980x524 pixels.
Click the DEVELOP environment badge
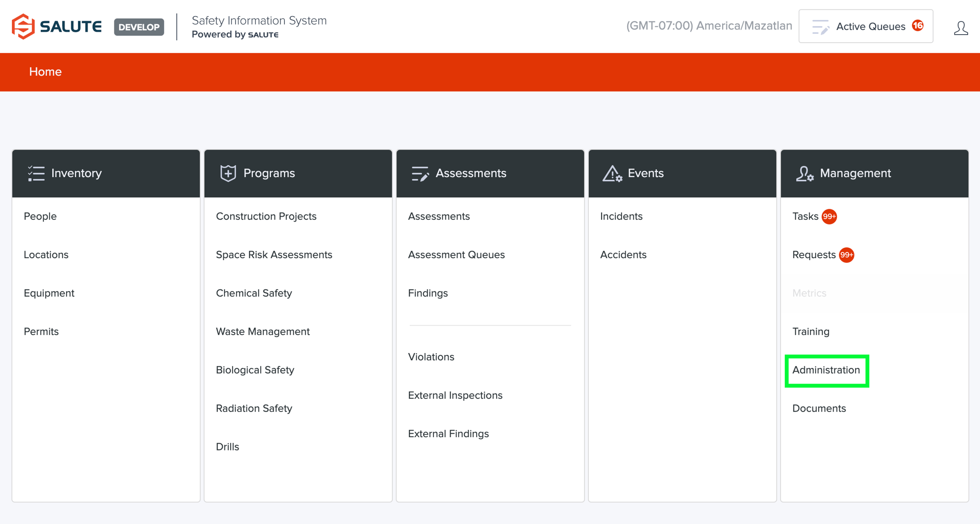click(x=139, y=27)
